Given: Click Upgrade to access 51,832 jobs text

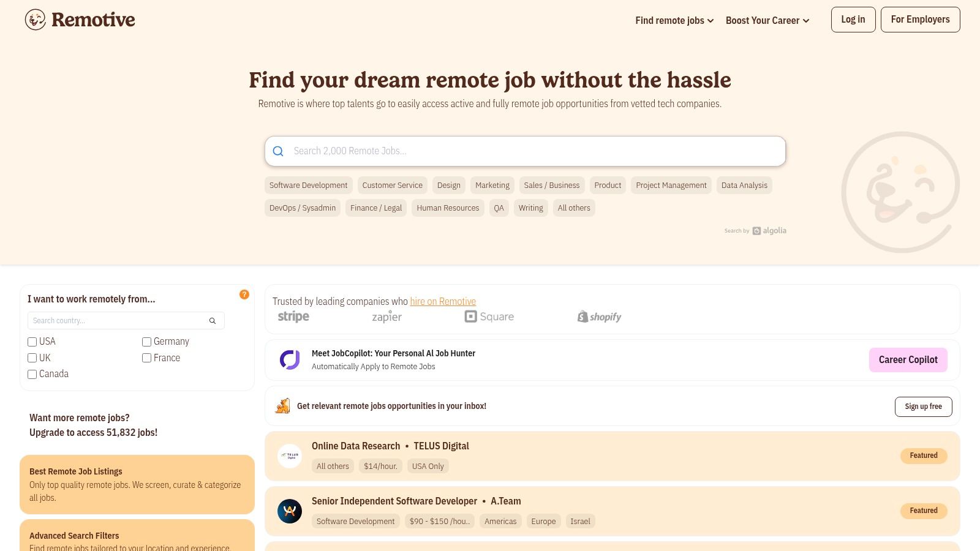Looking at the screenshot, I should [x=93, y=433].
